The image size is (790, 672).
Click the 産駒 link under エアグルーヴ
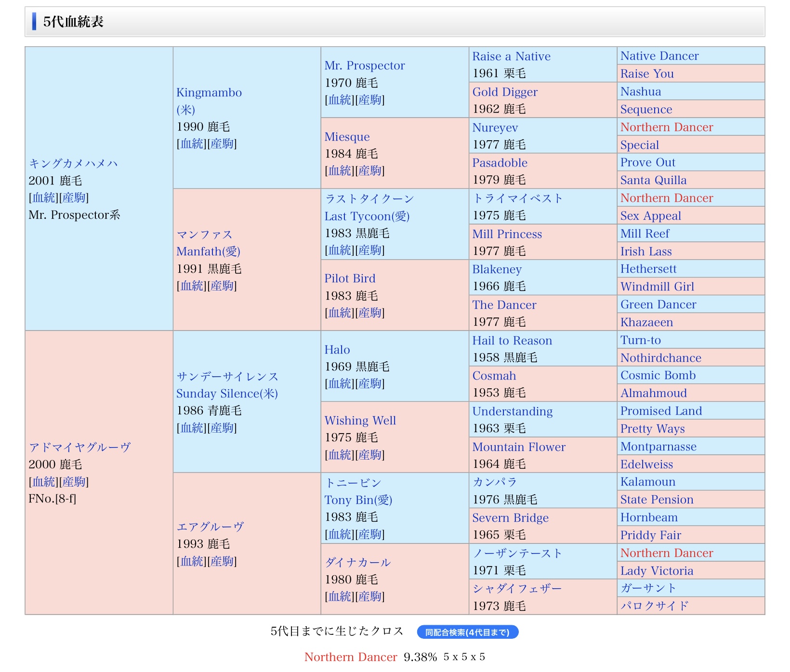[x=222, y=561]
